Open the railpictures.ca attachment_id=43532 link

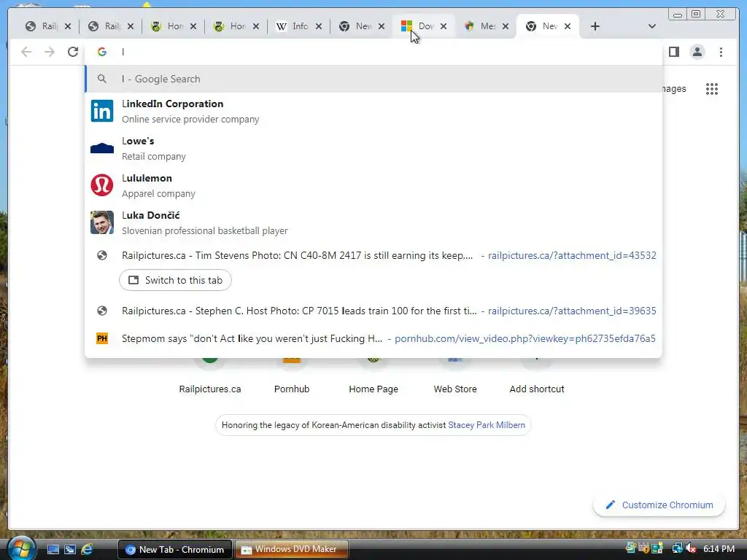(572, 255)
